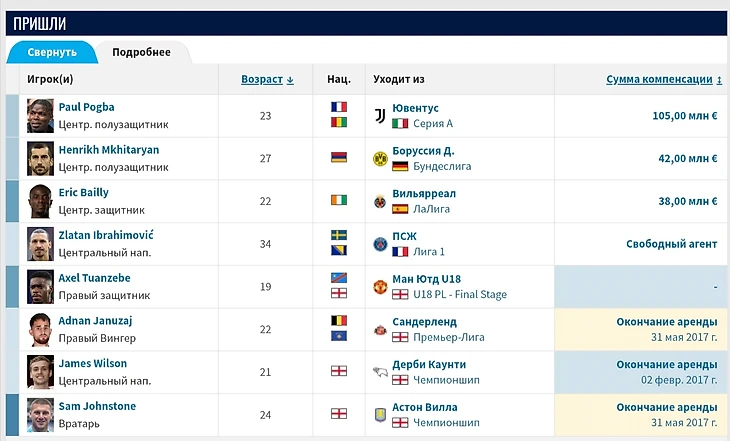
Task: Click the Aston Villa club crest
Action: click(380, 415)
